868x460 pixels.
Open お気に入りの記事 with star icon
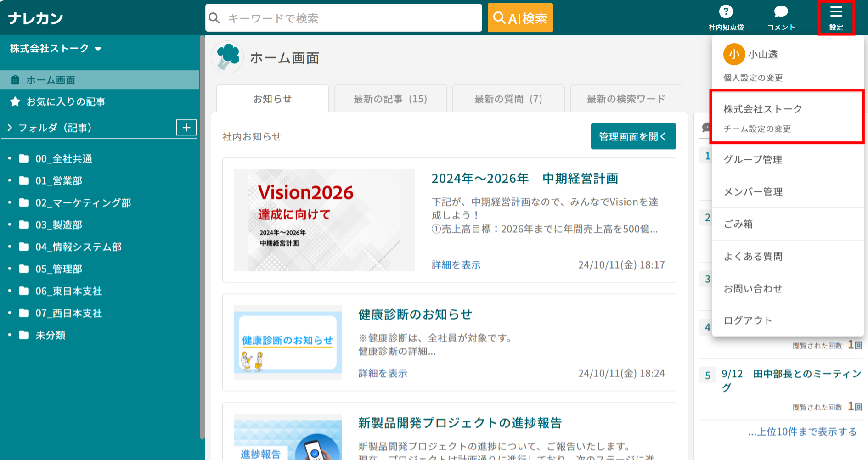click(66, 102)
